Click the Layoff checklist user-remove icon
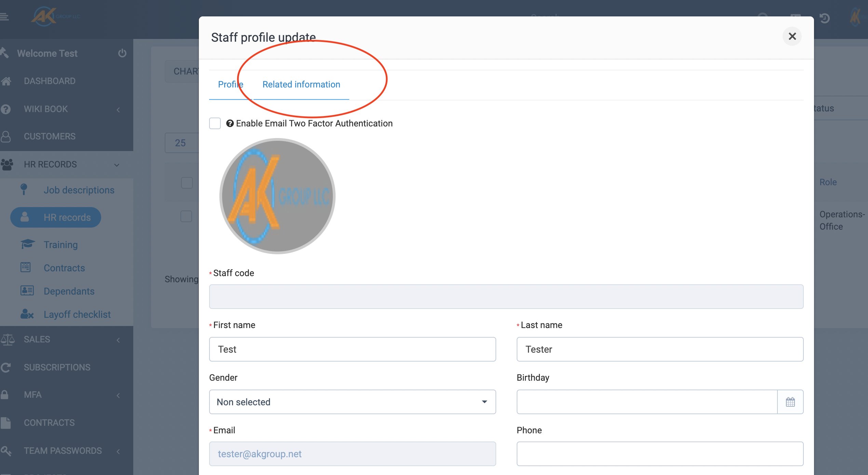Viewport: 868px width, 475px height. point(27,314)
